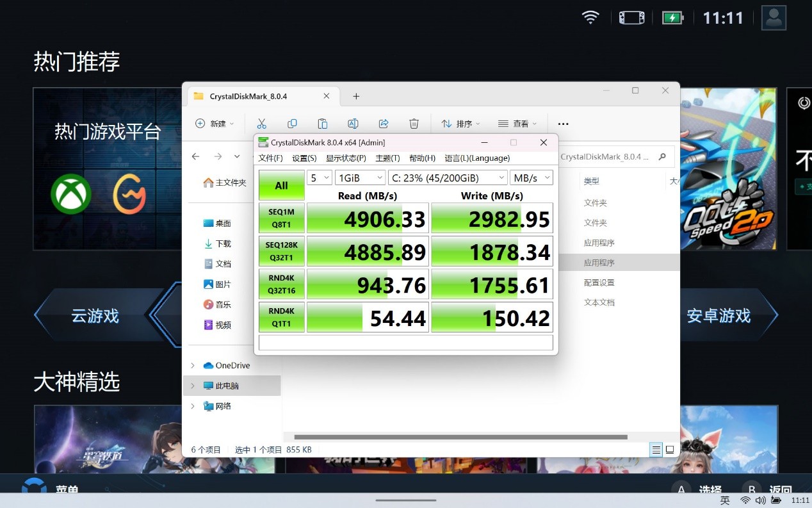Run the RND4K Q32T16 test
This screenshot has height=508, width=812.
click(x=282, y=284)
